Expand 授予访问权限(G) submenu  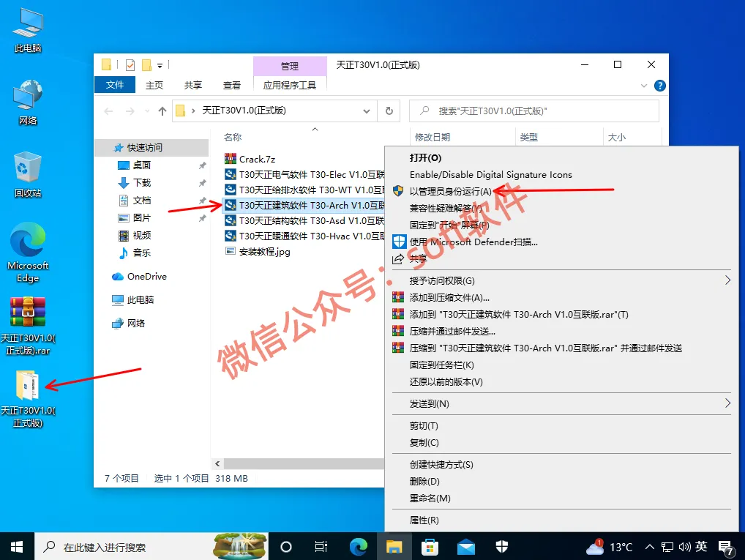tap(727, 280)
